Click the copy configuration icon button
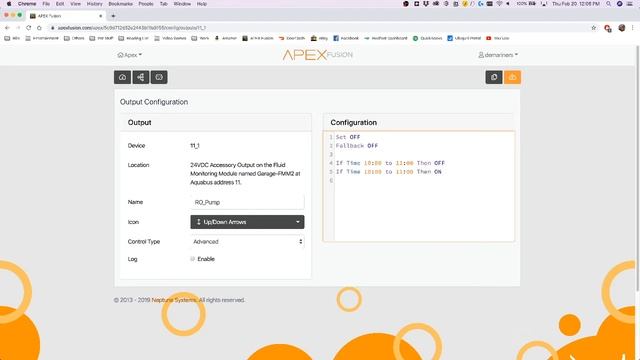 click(494, 77)
